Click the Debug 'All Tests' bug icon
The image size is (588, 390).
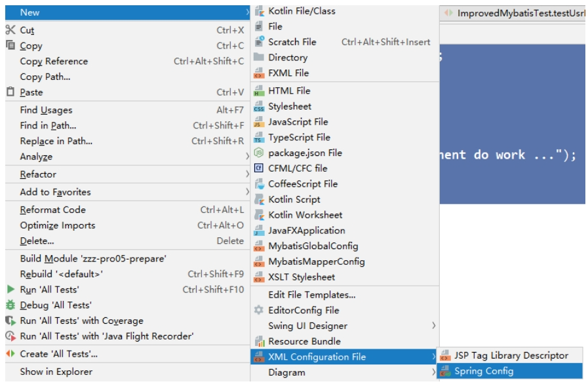click(10, 305)
